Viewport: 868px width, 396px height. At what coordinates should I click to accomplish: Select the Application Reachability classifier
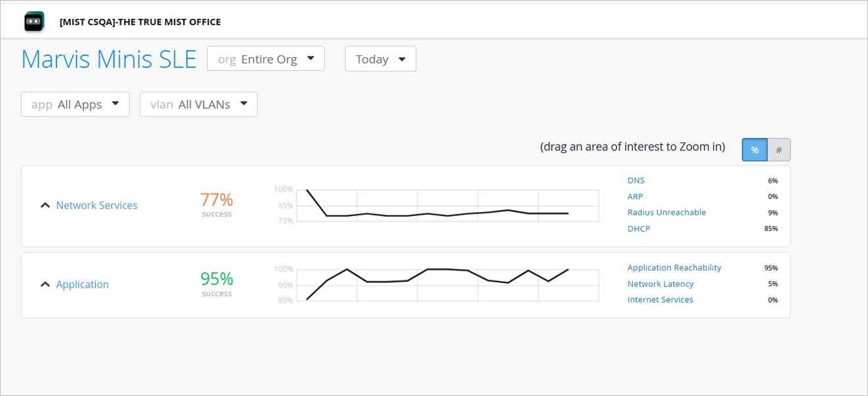674,268
